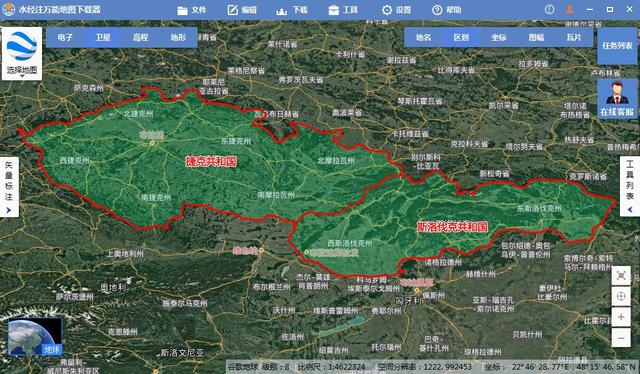Click the app logo in title bar
Screen dimensions: 640x374
(x=8, y=9)
